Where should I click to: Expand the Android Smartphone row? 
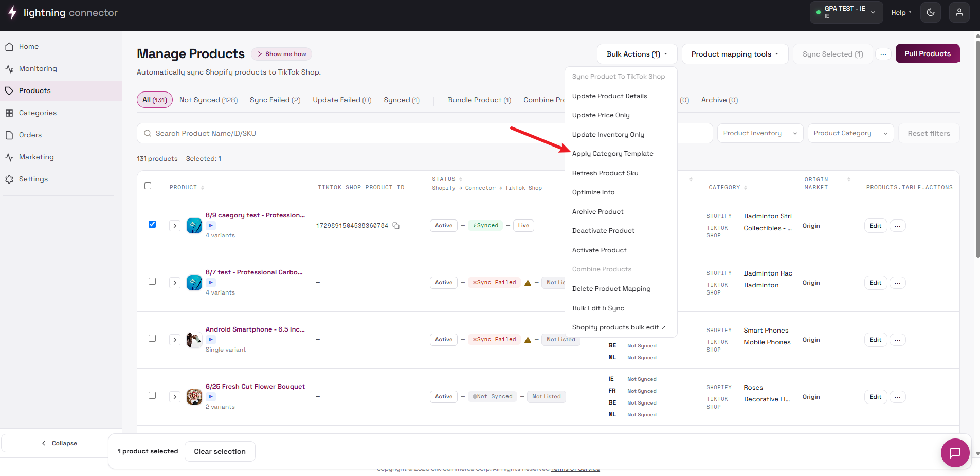click(175, 340)
